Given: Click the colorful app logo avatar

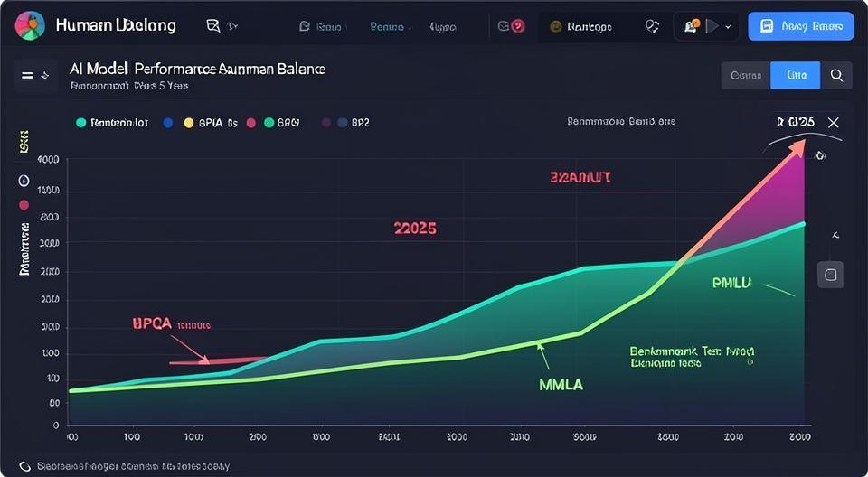Looking at the screenshot, I should click(30, 26).
